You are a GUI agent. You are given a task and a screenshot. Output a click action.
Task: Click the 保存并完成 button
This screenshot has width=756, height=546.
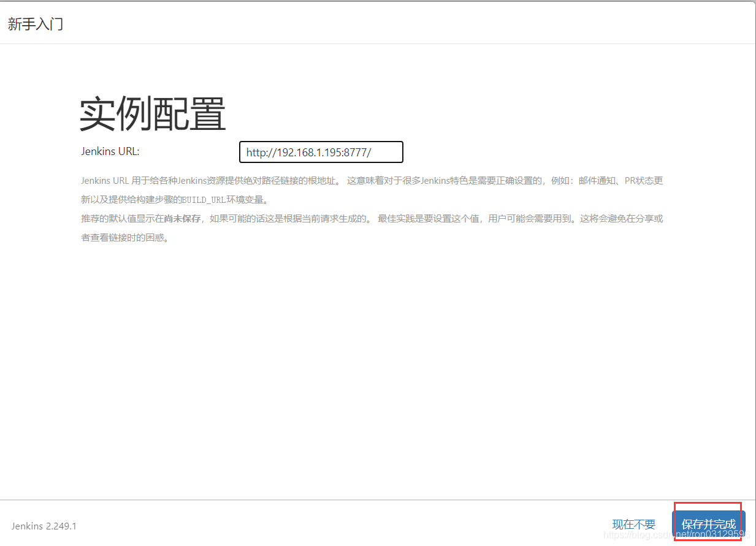point(708,525)
